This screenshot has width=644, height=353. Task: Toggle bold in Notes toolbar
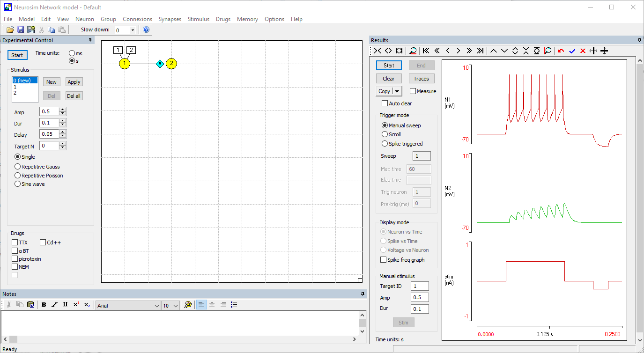point(44,305)
